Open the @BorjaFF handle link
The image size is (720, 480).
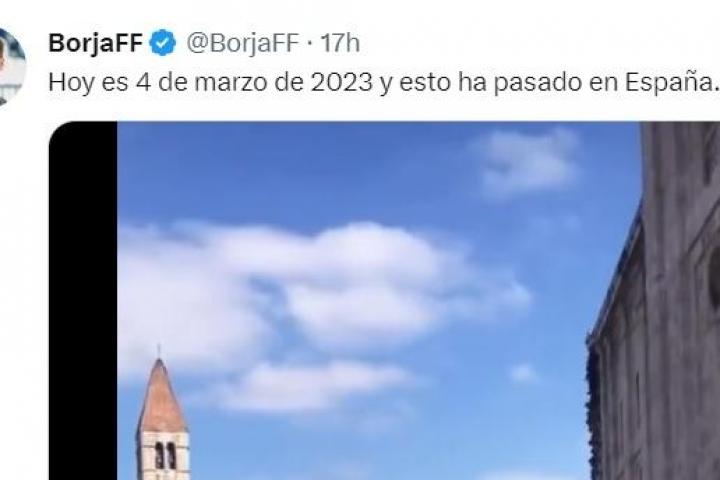[x=242, y=43]
